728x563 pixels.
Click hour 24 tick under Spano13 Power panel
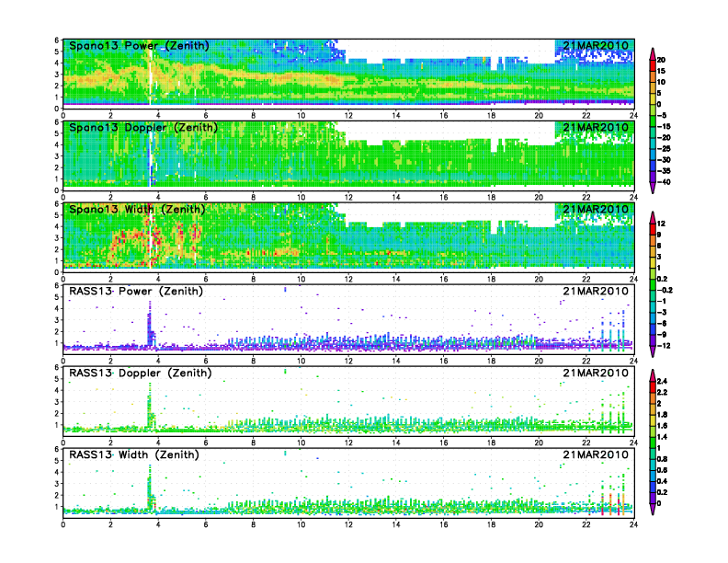point(633,116)
